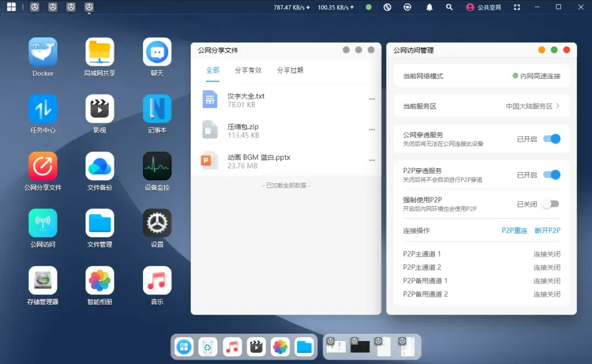Open more options for 压缩包.zip

[372, 130]
